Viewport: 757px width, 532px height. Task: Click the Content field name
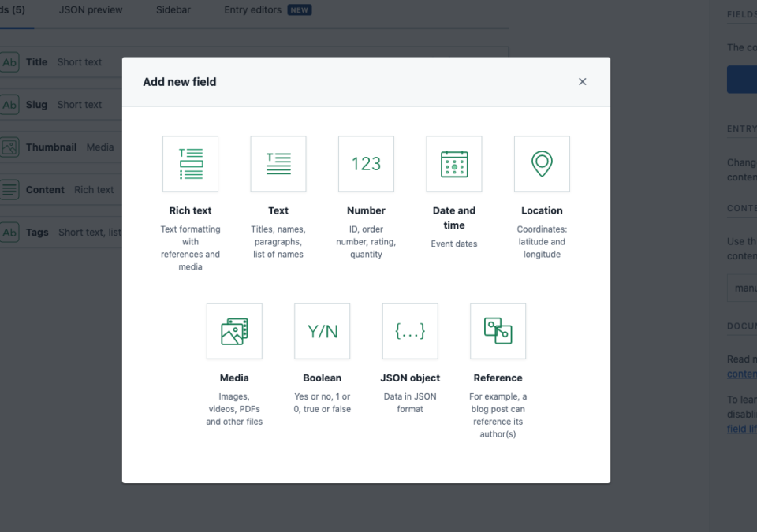[x=45, y=190]
